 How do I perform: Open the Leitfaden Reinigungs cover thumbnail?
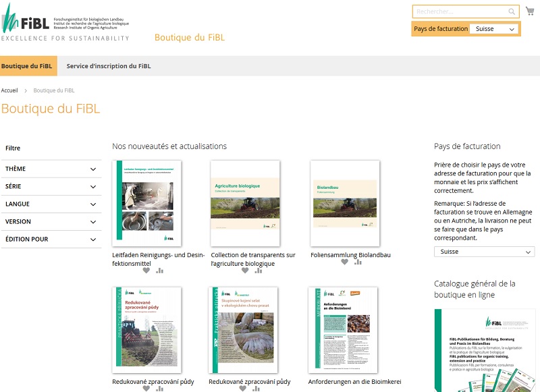(x=146, y=203)
